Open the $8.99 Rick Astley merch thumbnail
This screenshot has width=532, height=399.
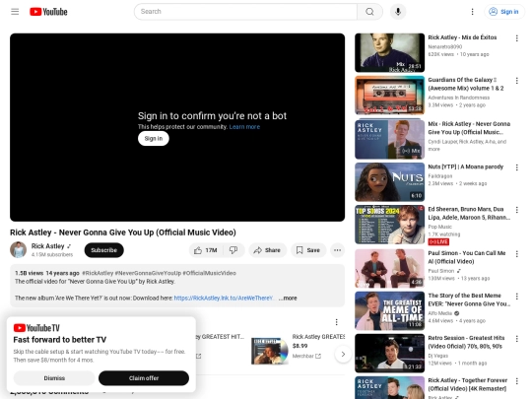pyautogui.click(x=270, y=351)
